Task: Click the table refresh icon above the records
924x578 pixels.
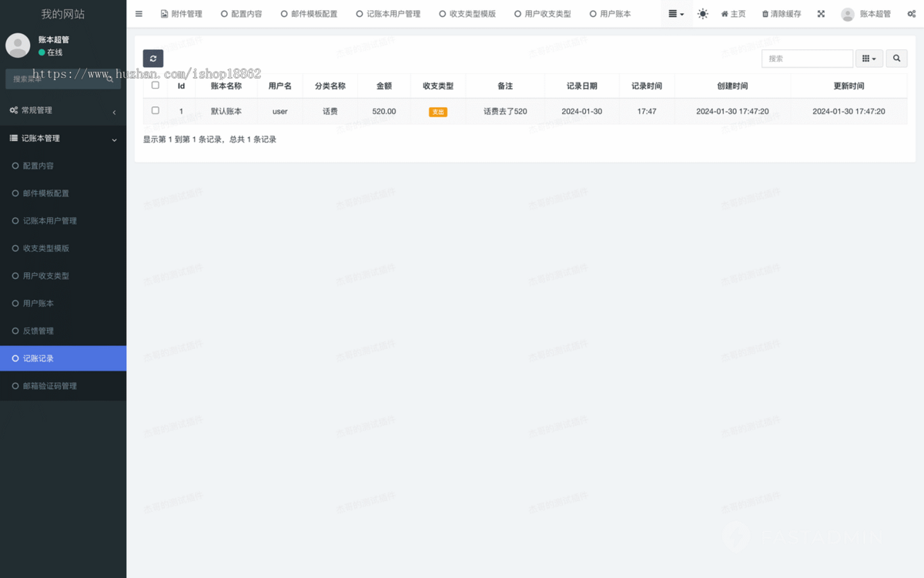Action: click(x=152, y=58)
